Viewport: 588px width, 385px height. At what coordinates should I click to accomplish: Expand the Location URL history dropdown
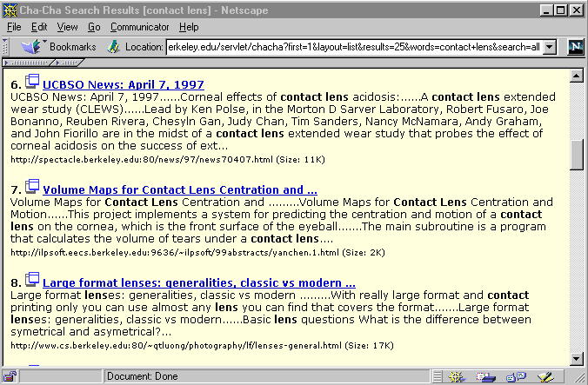(549, 47)
